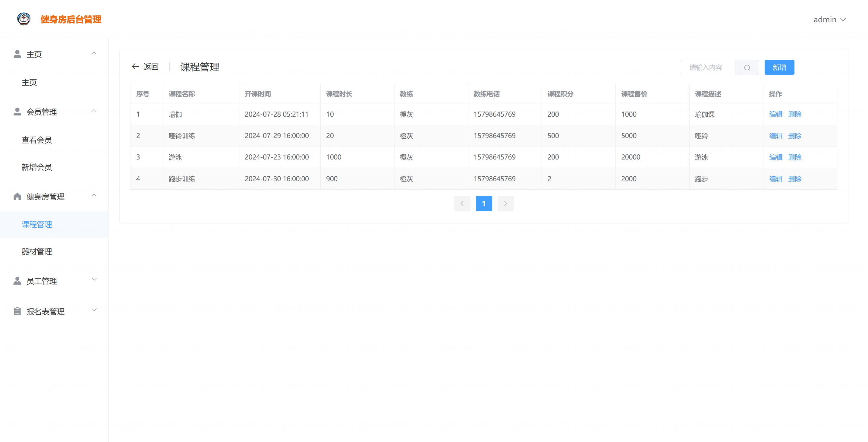Screen dimensions: 868x442
Task: Click the search magnifier icon
Action: [x=747, y=68]
